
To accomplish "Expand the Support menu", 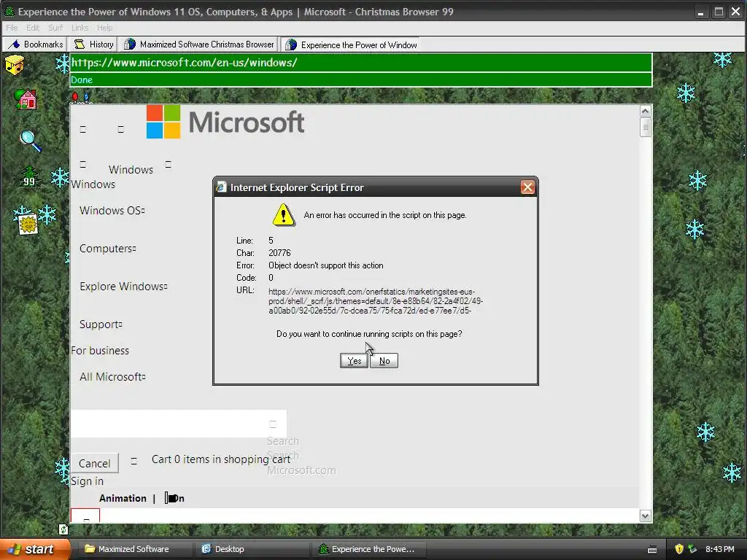I will pos(101,324).
